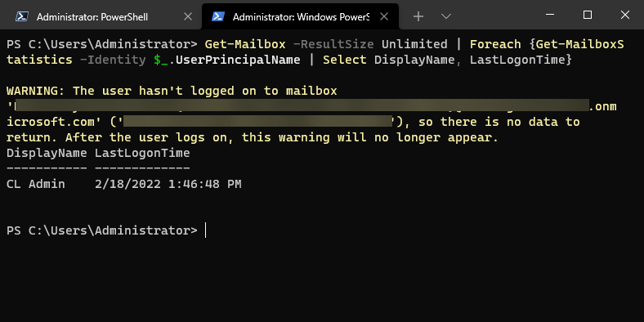Click the 2/18/2022 1:46:48 PM timestamp
This screenshot has height=322, width=644.
pos(168,184)
